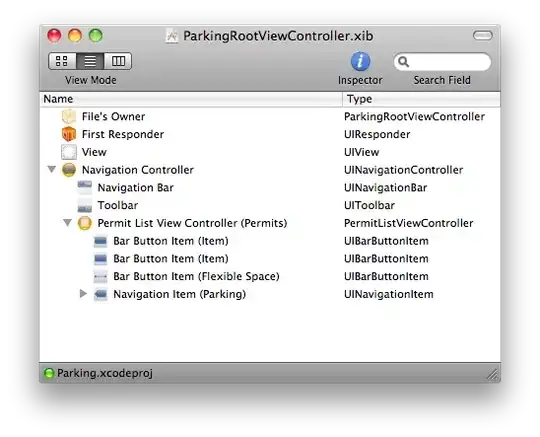Open the Inspector panel
Viewport: 540px width, 437px height.
click(360, 61)
